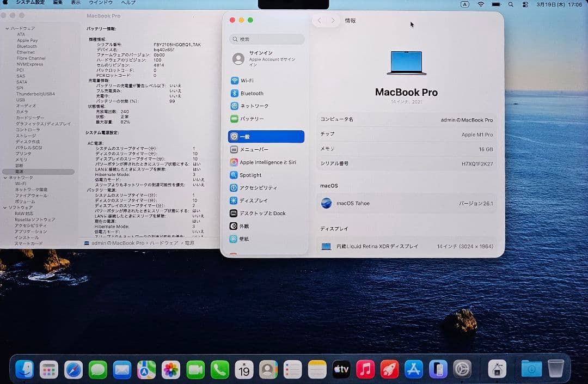Go forward in System Settings
The image size is (588, 384).
point(333,21)
